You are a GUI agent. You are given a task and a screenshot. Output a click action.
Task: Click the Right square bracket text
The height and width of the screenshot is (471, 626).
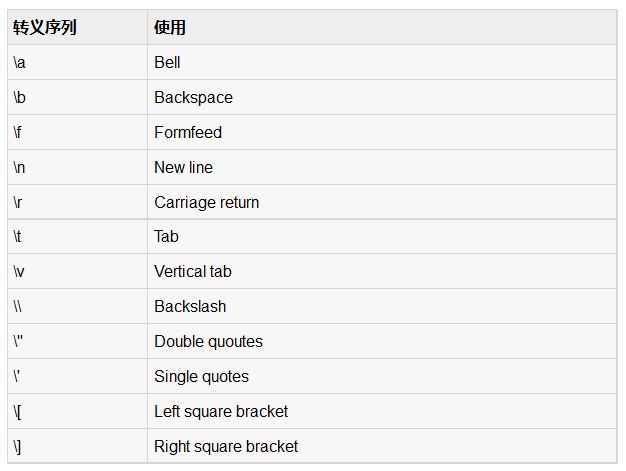coord(226,446)
